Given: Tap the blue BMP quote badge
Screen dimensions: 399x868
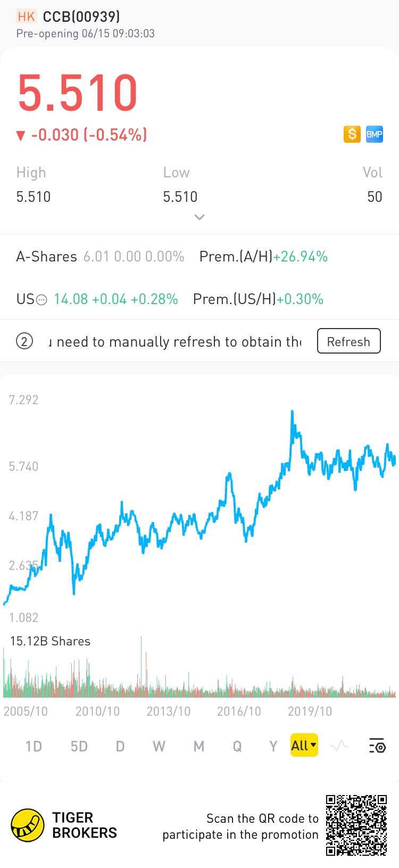Looking at the screenshot, I should click(375, 134).
